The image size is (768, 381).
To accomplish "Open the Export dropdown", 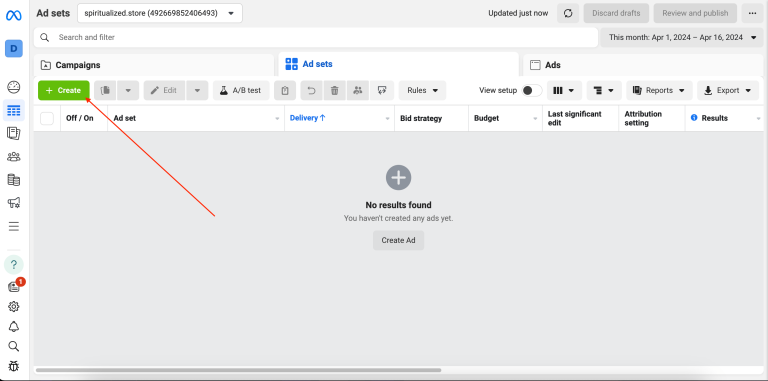I will [728, 91].
